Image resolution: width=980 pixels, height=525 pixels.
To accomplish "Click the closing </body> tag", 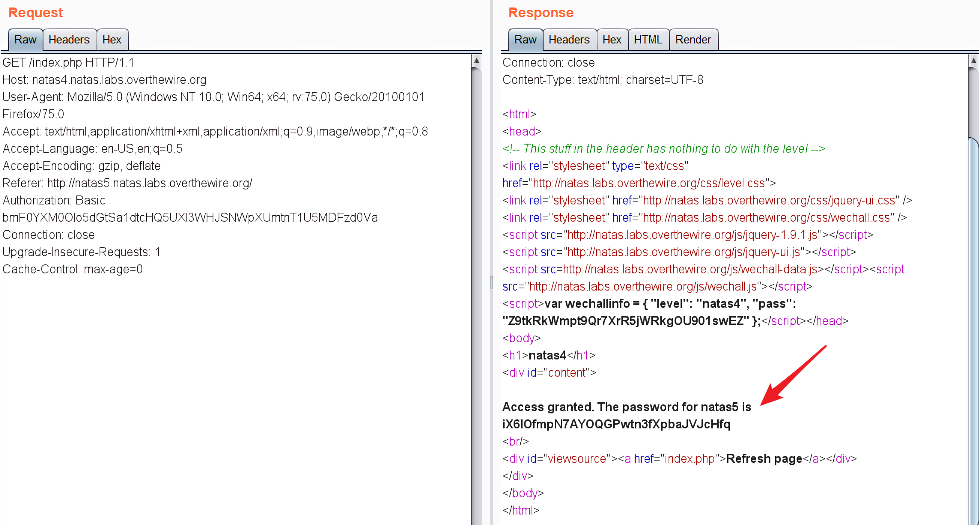I will coord(523,493).
